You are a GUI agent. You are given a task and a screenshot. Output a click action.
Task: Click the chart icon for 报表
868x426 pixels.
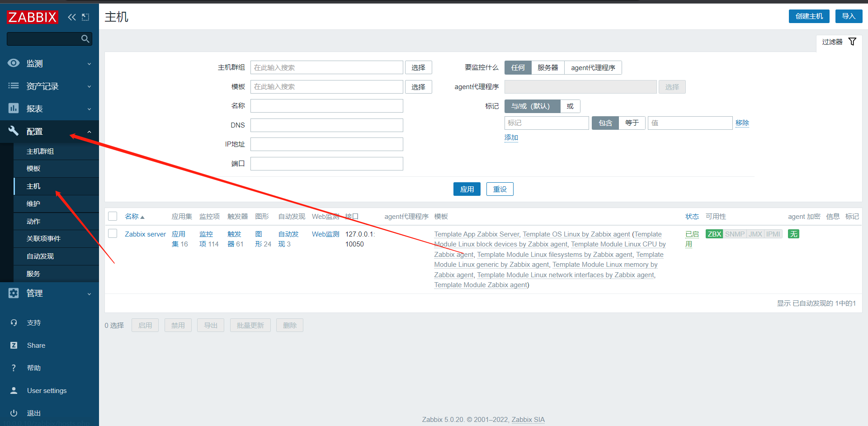(x=14, y=109)
